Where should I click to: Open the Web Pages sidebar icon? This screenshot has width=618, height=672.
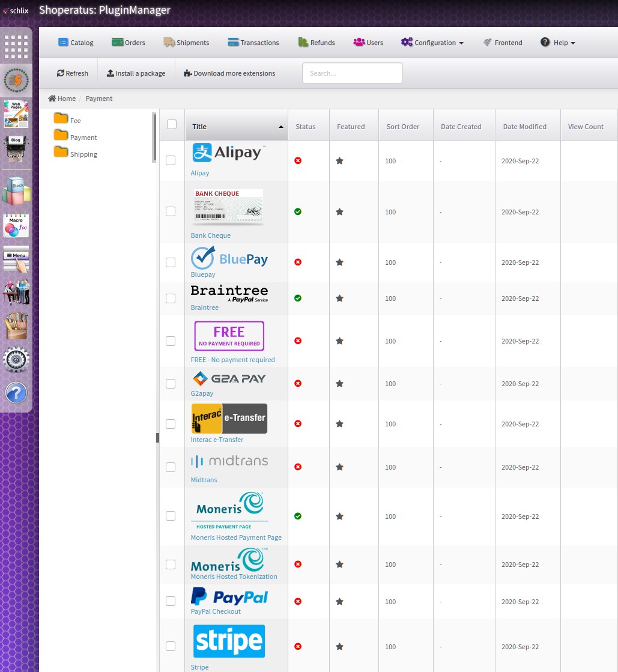click(16, 114)
